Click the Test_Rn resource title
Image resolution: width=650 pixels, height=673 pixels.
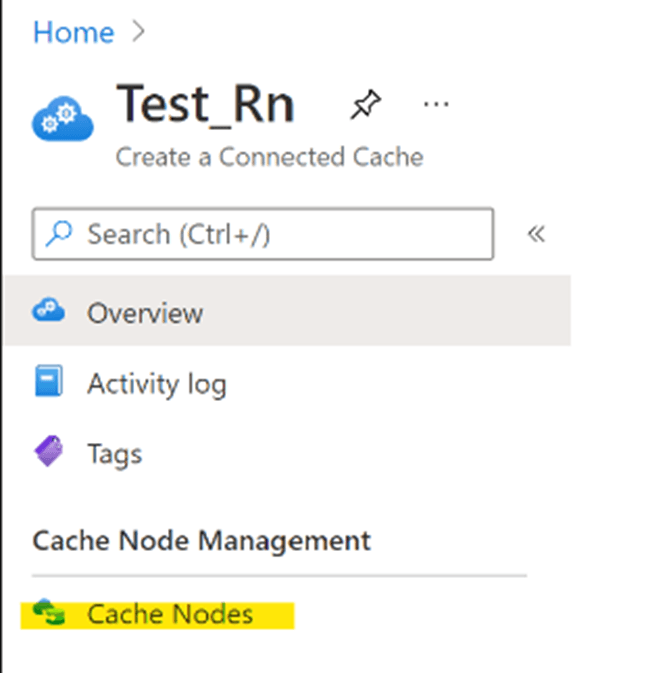(x=206, y=105)
